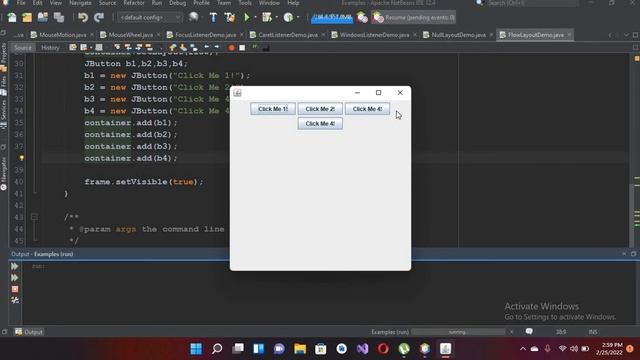Click the Output panel settings wrench icon
The height and width of the screenshot is (360, 640).
click(x=15, y=300)
